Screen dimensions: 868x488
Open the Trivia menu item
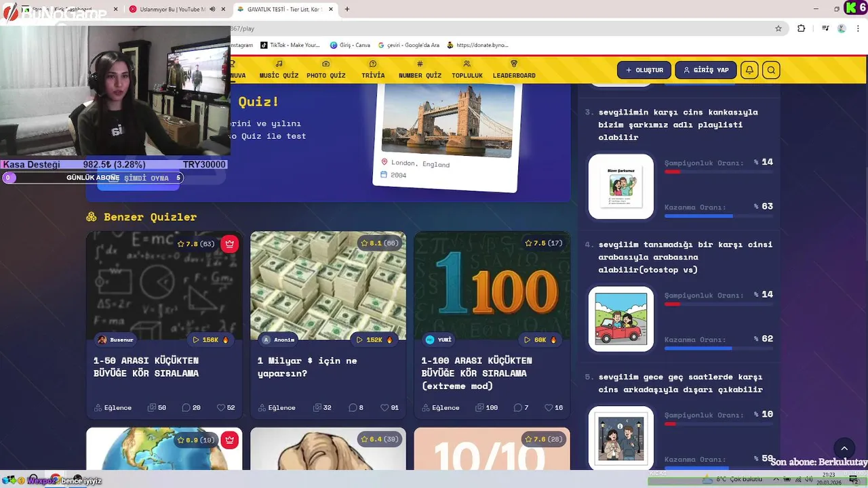pyautogui.click(x=373, y=70)
